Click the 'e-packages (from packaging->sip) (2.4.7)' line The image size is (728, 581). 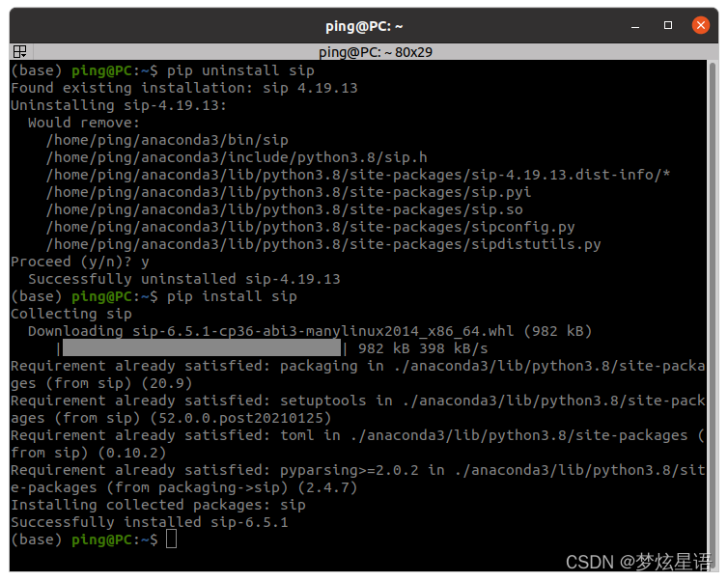[184, 487]
